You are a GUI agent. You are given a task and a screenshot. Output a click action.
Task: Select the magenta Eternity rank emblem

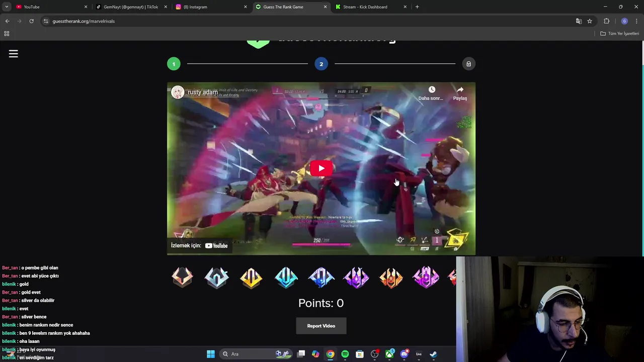point(426,277)
